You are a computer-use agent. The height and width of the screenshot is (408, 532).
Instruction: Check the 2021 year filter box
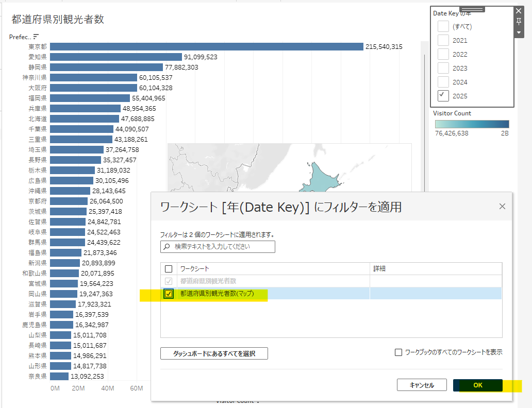(443, 40)
